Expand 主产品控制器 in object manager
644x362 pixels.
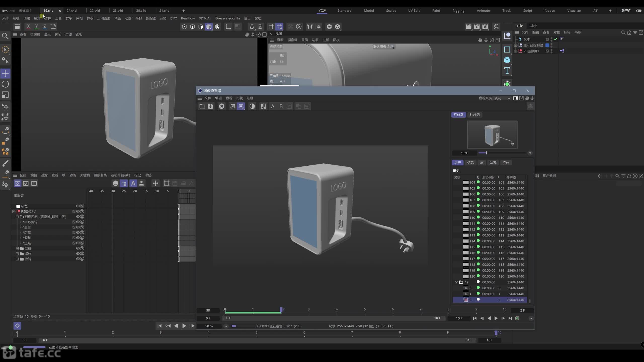[515, 45]
